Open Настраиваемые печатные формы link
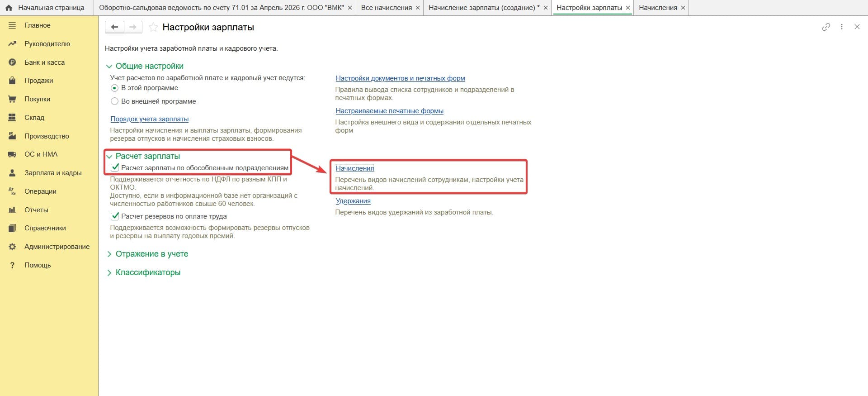This screenshot has width=868, height=396. (389, 111)
